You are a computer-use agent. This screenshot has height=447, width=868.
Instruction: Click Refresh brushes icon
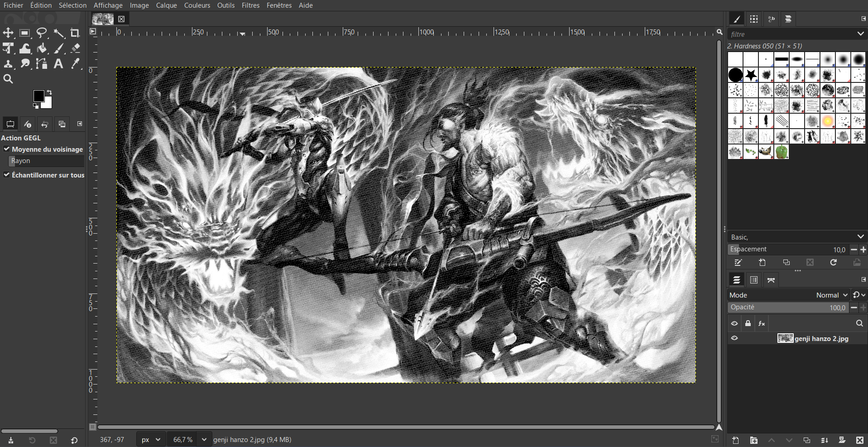[x=833, y=263]
